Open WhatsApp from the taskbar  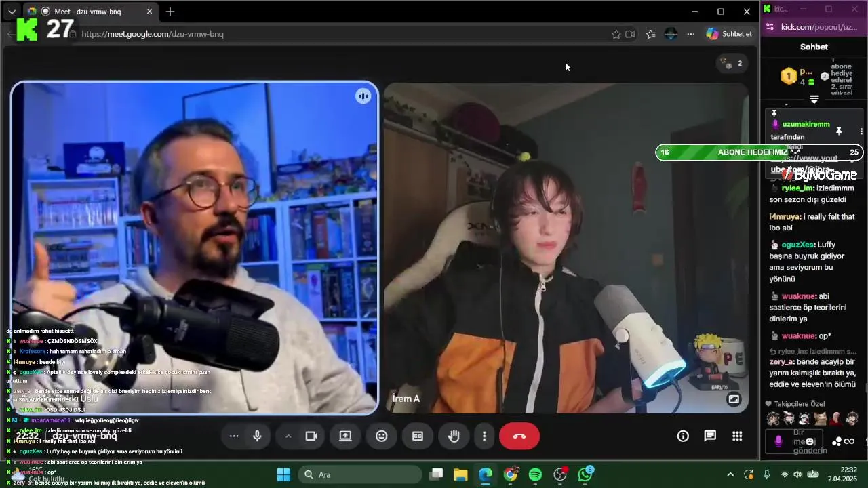coord(585,474)
